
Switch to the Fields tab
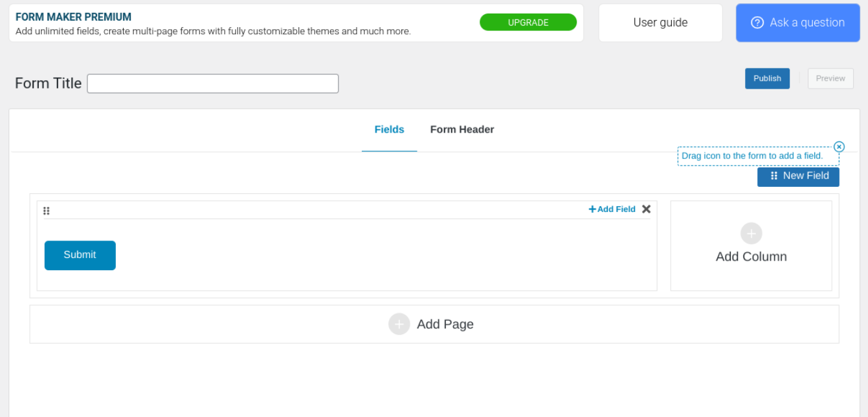pyautogui.click(x=389, y=129)
